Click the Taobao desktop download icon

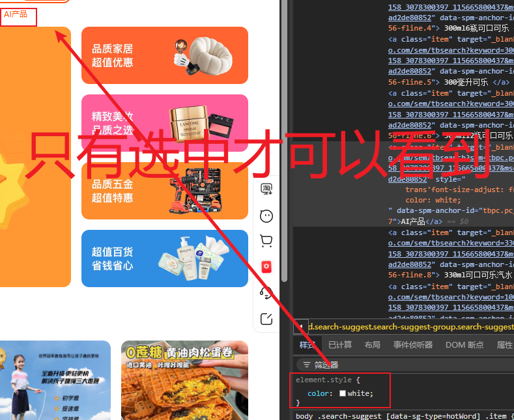tap(266, 189)
